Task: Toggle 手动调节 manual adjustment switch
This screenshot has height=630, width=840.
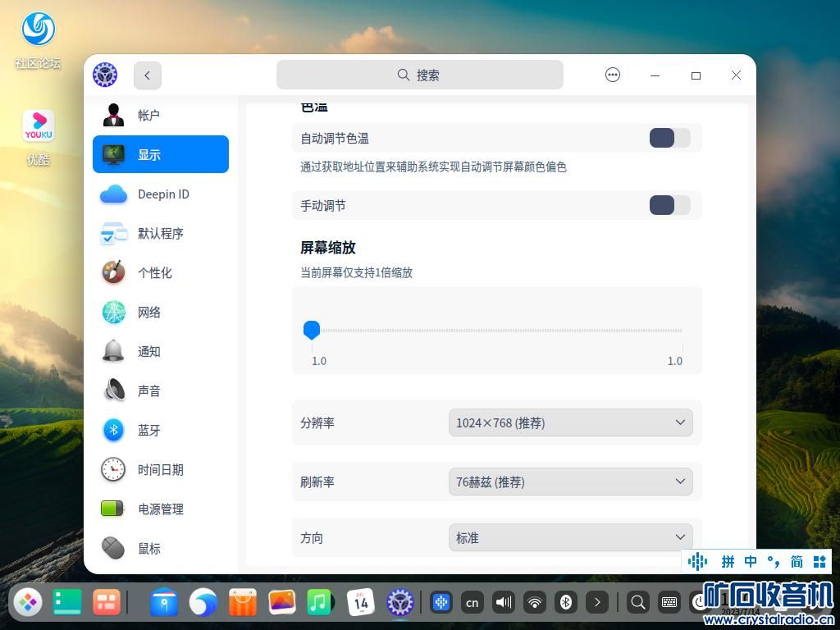Action: pyautogui.click(x=669, y=205)
